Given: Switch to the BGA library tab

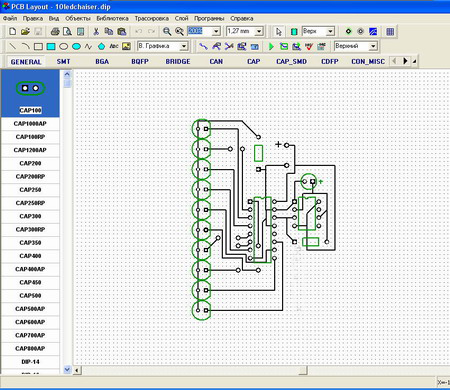Looking at the screenshot, I should pyautogui.click(x=102, y=62).
